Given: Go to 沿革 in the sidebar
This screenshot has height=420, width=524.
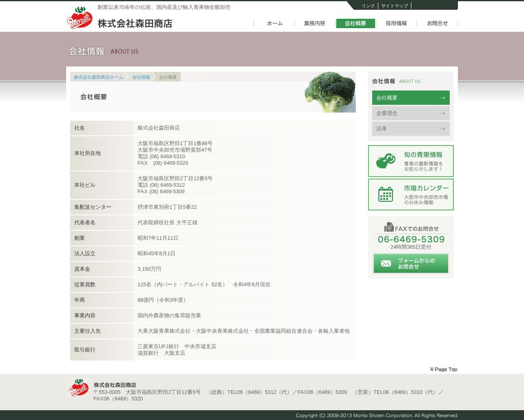Looking at the screenshot, I should tap(411, 129).
